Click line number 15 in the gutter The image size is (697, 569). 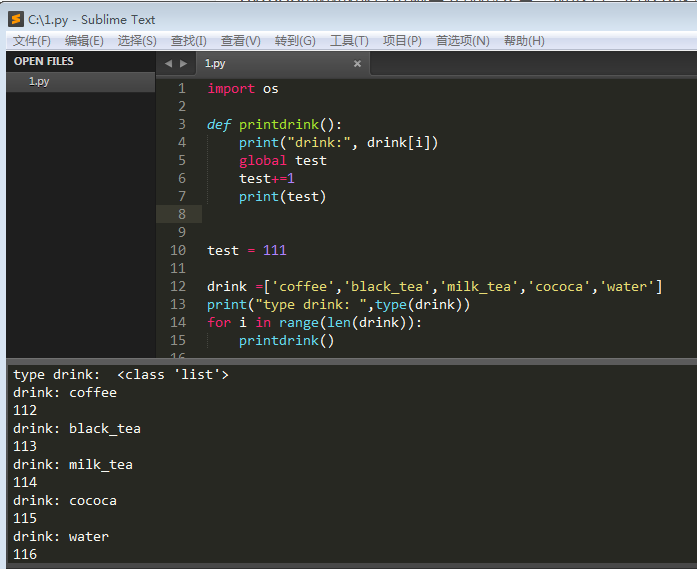point(178,340)
